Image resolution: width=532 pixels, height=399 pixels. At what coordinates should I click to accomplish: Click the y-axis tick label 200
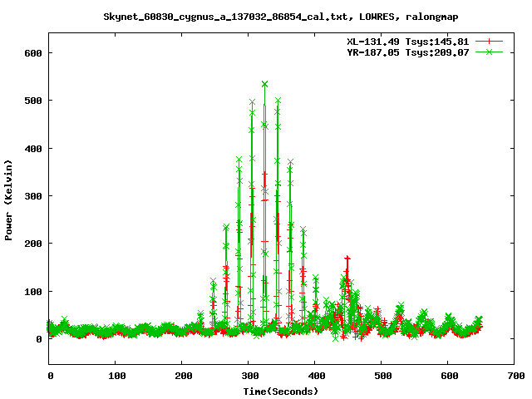coord(33,244)
